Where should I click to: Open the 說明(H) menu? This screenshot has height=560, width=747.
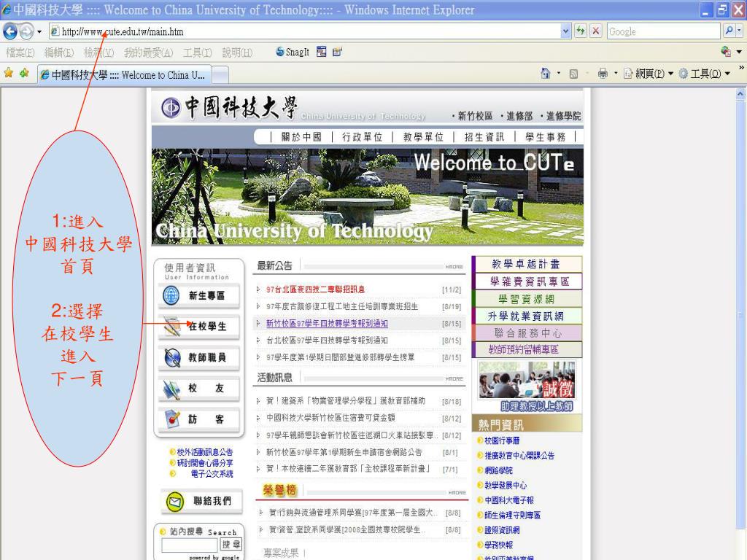pos(237,52)
